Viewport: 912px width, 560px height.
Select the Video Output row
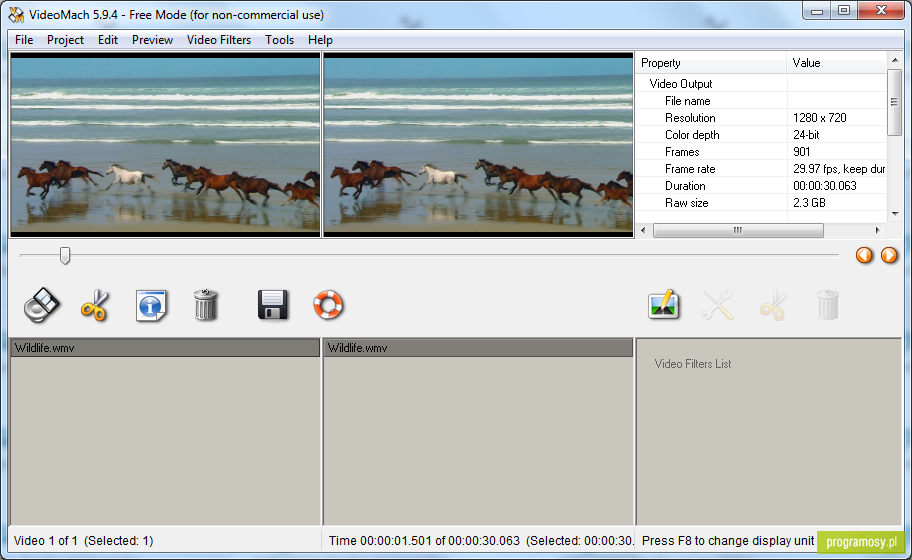[761, 84]
